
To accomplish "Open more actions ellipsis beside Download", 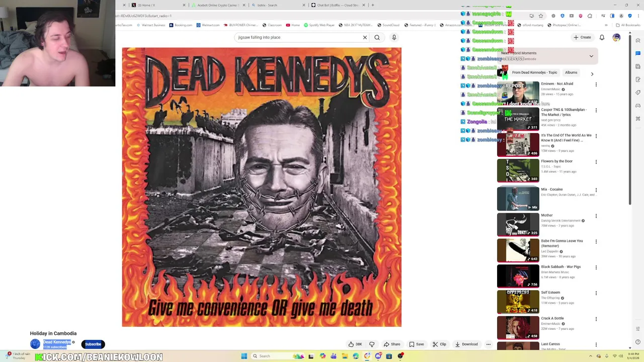I will 488,344.
